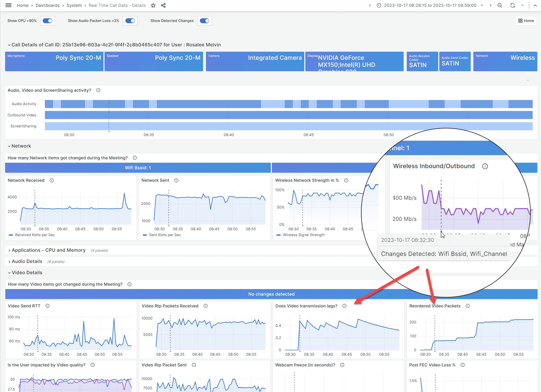Toggle Received Kbits per Sec legend series
This screenshot has width=541, height=392.
(x=35, y=235)
